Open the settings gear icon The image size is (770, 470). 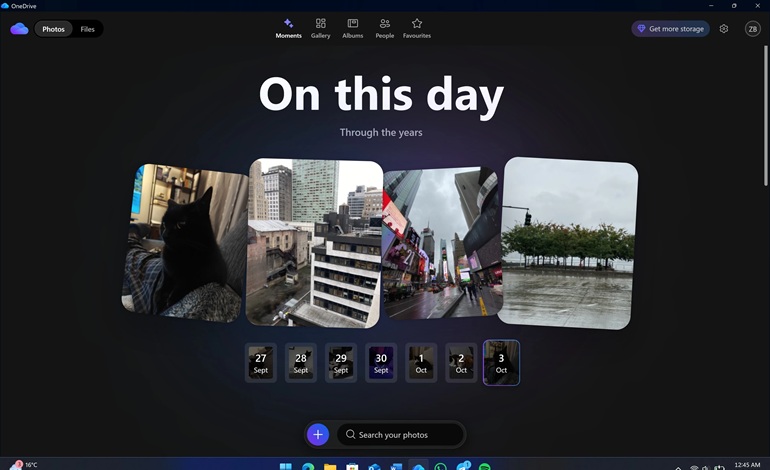(724, 29)
